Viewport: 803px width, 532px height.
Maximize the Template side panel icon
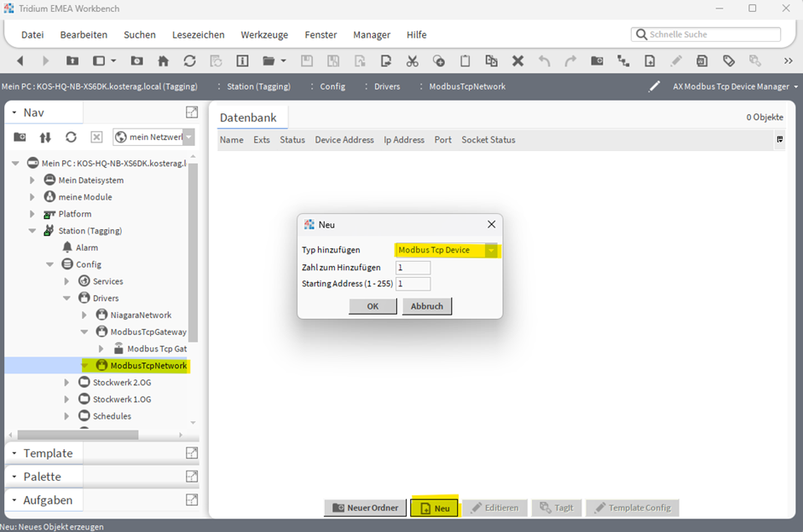[192, 453]
